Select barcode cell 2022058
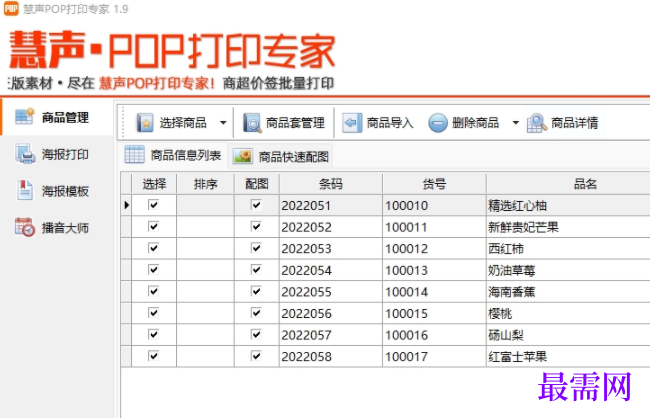 (330, 356)
